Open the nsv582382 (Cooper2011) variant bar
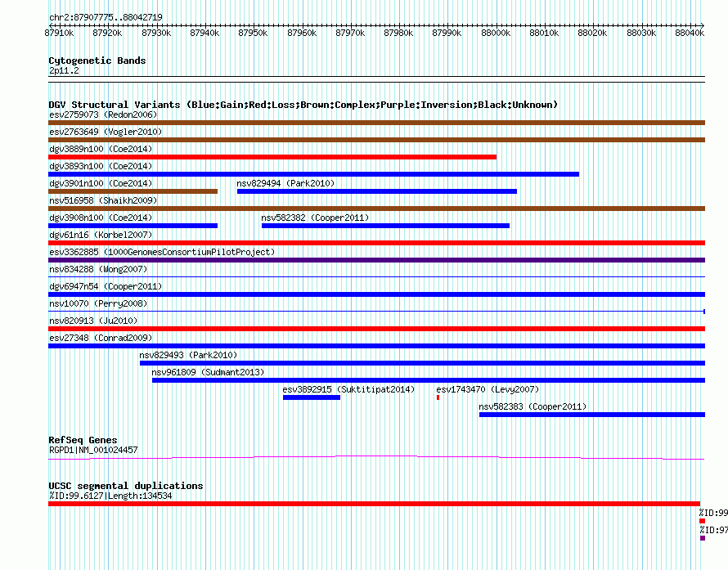The width and height of the screenshot is (728, 570). click(385, 226)
